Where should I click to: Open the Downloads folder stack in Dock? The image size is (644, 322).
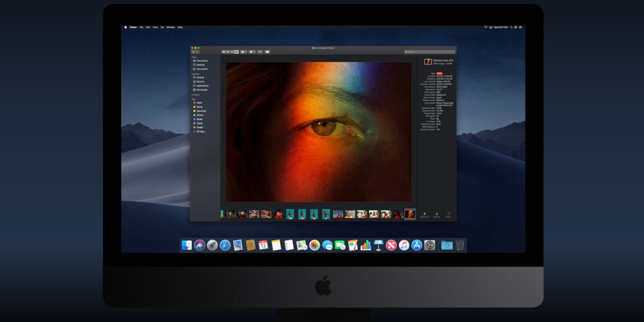point(447,245)
